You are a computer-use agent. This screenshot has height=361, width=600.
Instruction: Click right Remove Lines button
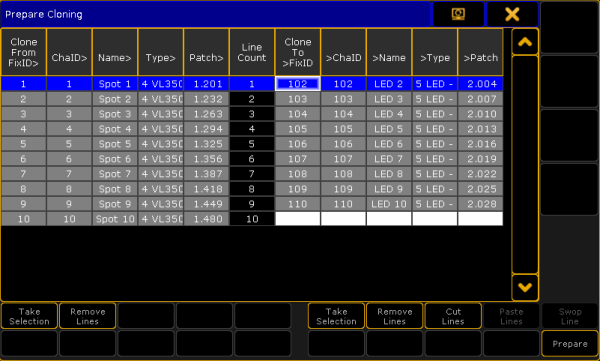(395, 316)
